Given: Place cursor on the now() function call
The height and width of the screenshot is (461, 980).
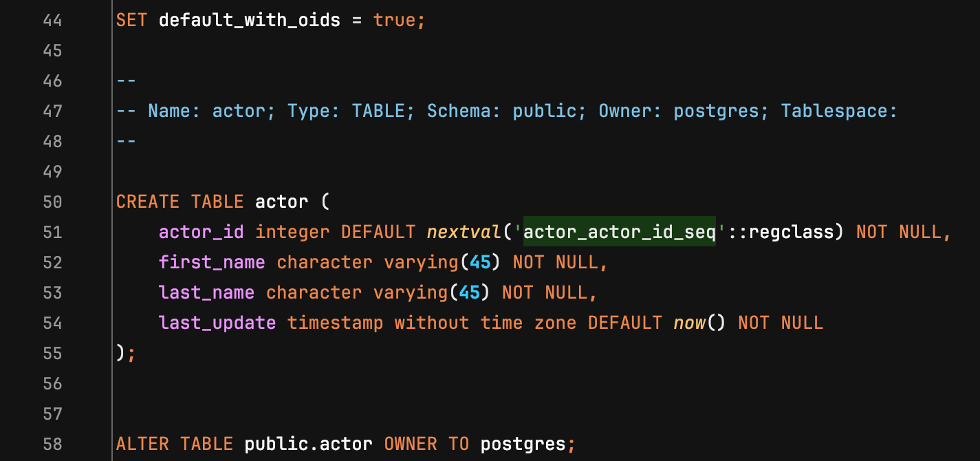Looking at the screenshot, I should click(690, 323).
